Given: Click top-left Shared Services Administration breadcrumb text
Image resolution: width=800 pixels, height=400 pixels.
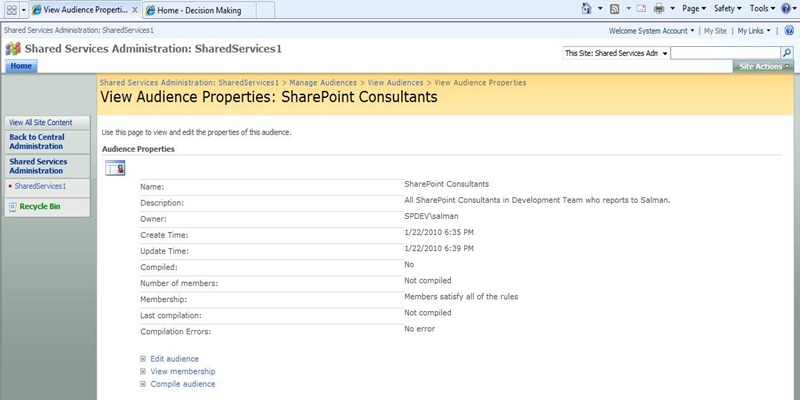Looking at the screenshot, I should click(x=79, y=30).
